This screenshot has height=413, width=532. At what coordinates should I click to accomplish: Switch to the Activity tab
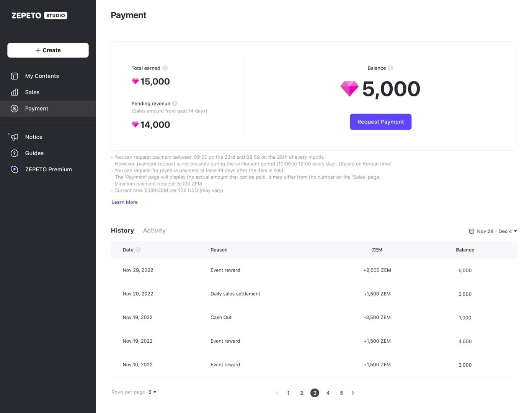coord(154,230)
